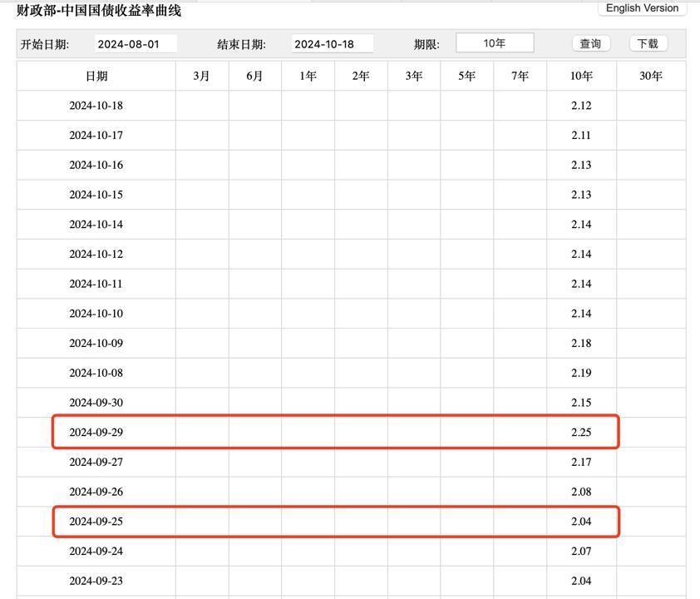Image resolution: width=700 pixels, height=599 pixels.
Task: Open the English Version link
Action: pyautogui.click(x=642, y=8)
